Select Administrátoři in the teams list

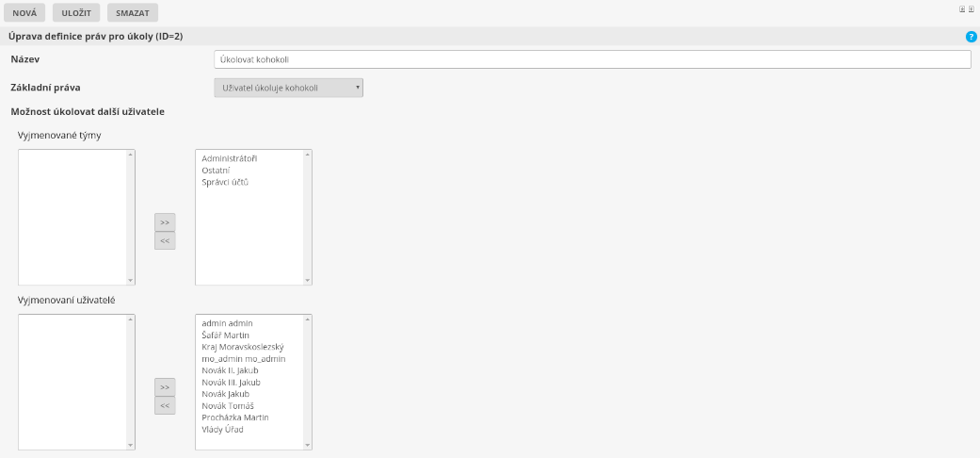pyautogui.click(x=229, y=158)
